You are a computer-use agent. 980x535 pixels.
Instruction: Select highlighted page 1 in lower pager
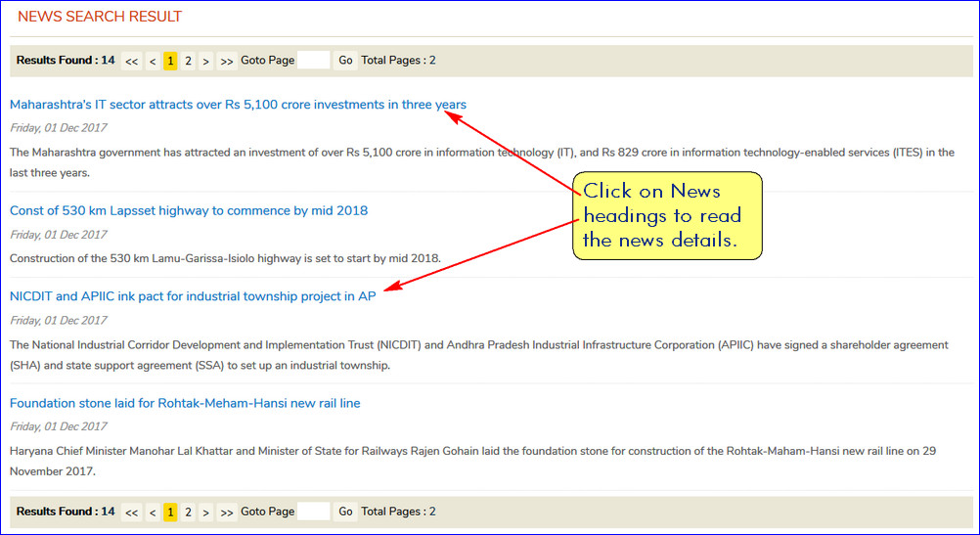point(170,512)
